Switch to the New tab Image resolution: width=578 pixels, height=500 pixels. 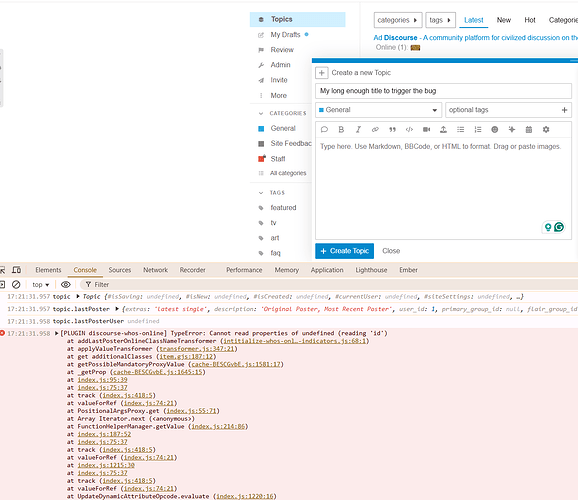504,20
